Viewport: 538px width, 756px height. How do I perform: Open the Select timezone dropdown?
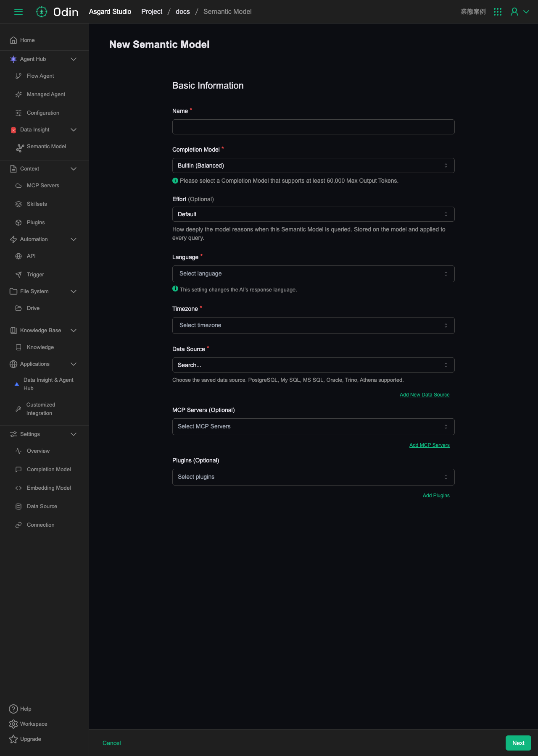pyautogui.click(x=314, y=325)
